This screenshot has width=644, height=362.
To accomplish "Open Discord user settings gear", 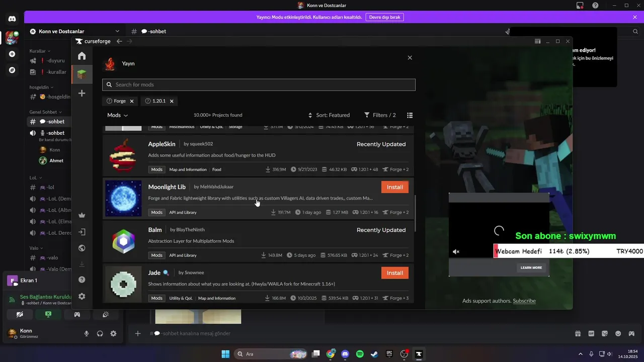I will (113, 333).
